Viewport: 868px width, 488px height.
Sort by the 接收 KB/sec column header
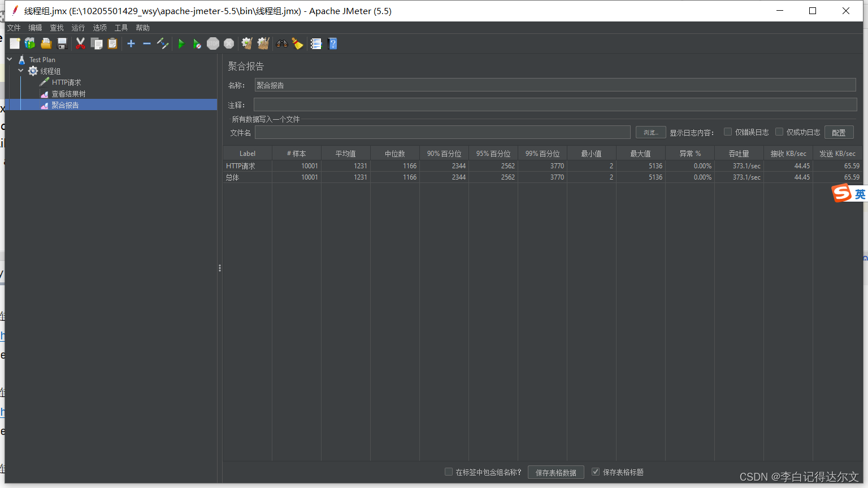tap(788, 153)
